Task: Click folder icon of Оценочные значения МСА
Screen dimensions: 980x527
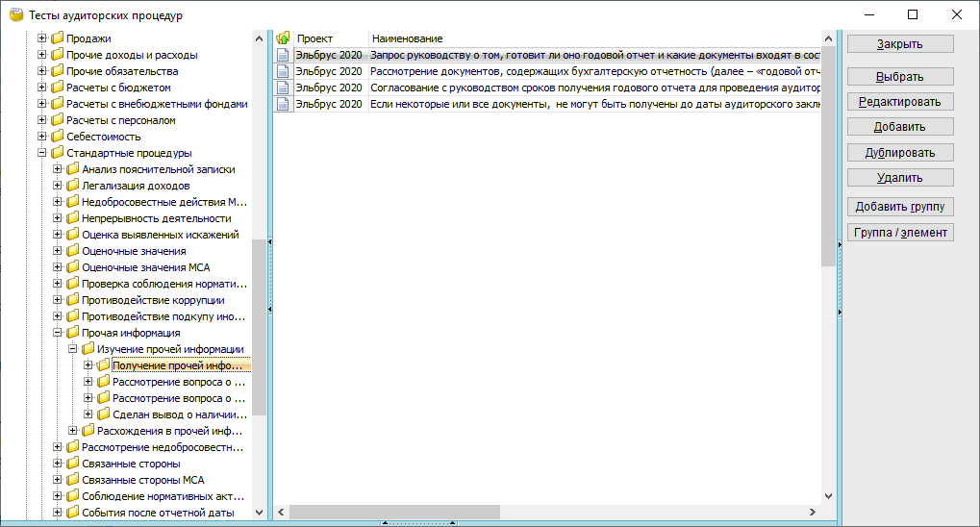Action: coord(73,267)
